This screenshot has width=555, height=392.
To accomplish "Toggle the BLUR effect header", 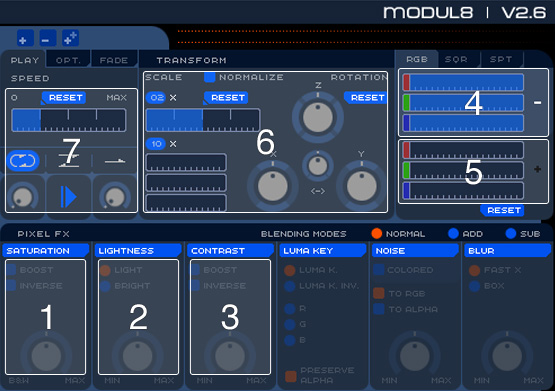I will (x=508, y=251).
